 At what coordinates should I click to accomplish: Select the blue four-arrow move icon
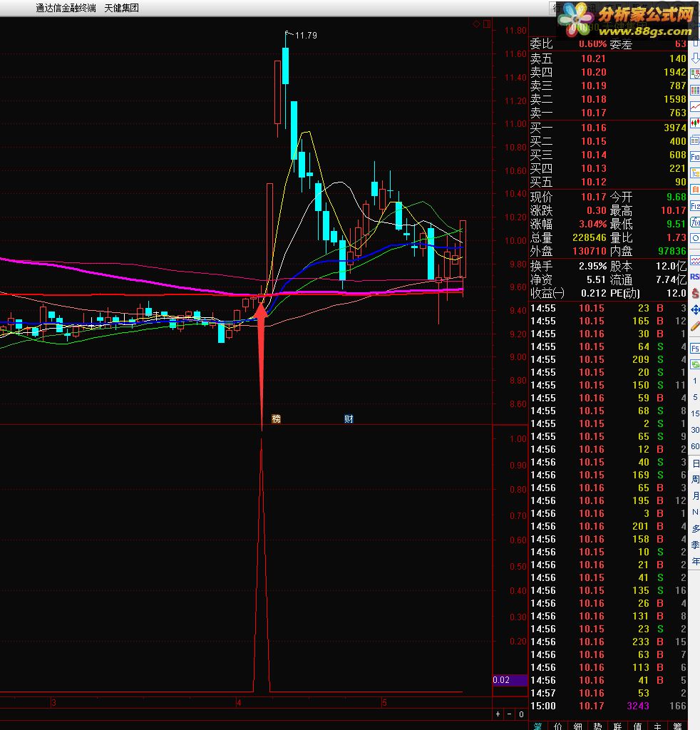[695, 309]
